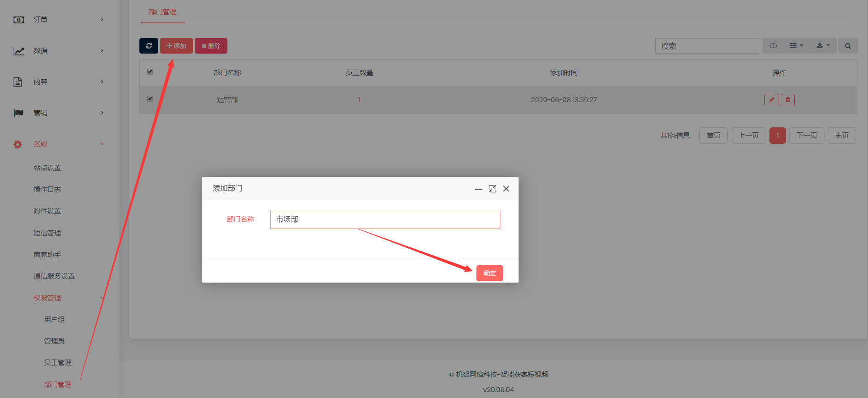Collapse the 权限管理 submenu
Image resolution: width=868 pixels, height=398 pixels.
click(x=102, y=298)
